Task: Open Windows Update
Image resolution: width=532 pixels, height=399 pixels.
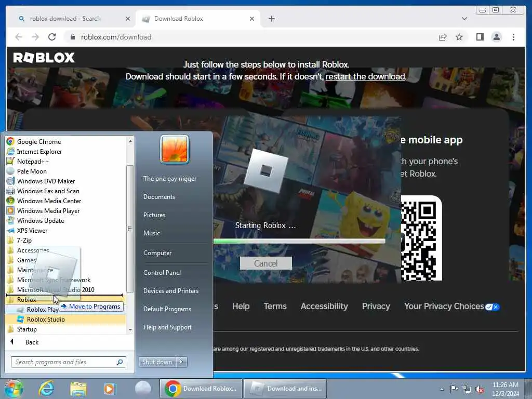Action: pos(41,220)
